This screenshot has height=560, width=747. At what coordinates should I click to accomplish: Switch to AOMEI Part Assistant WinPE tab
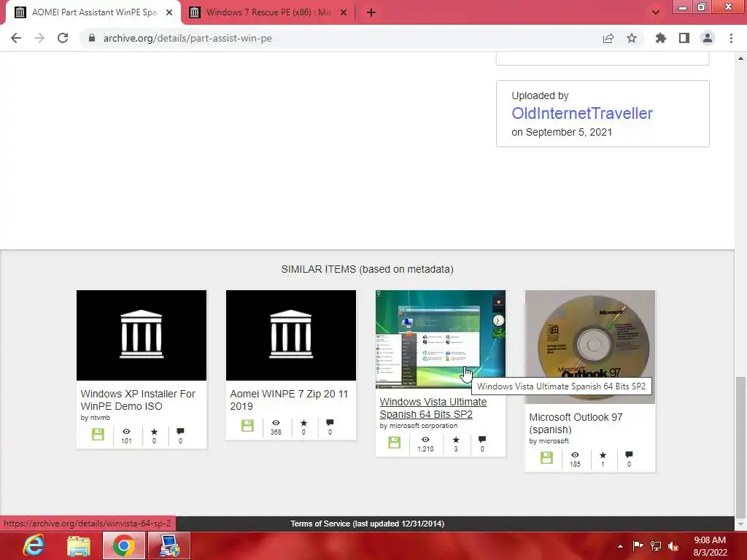94,12
